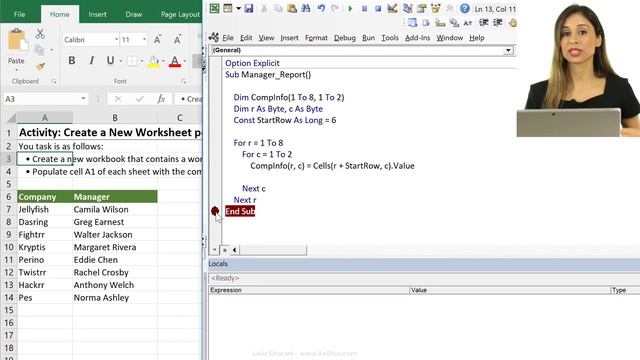
Task: Click the code window horizontal scrollbar left arrow
Action: pyautogui.click(x=234, y=250)
